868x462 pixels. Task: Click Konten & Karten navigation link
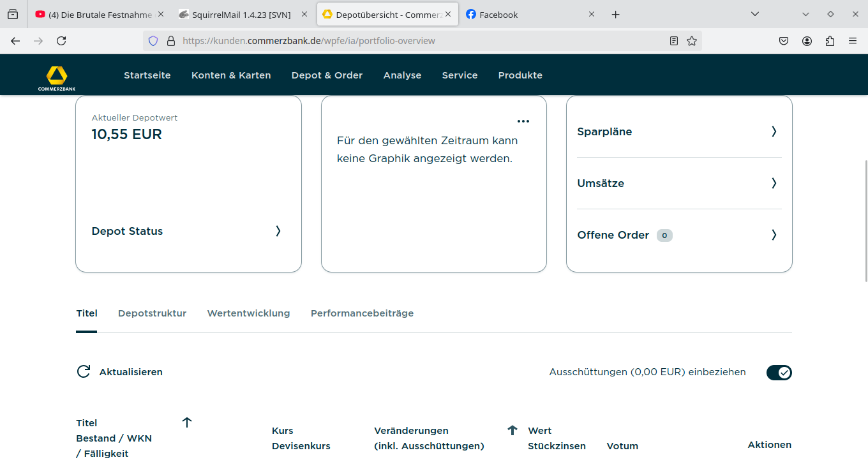click(231, 75)
